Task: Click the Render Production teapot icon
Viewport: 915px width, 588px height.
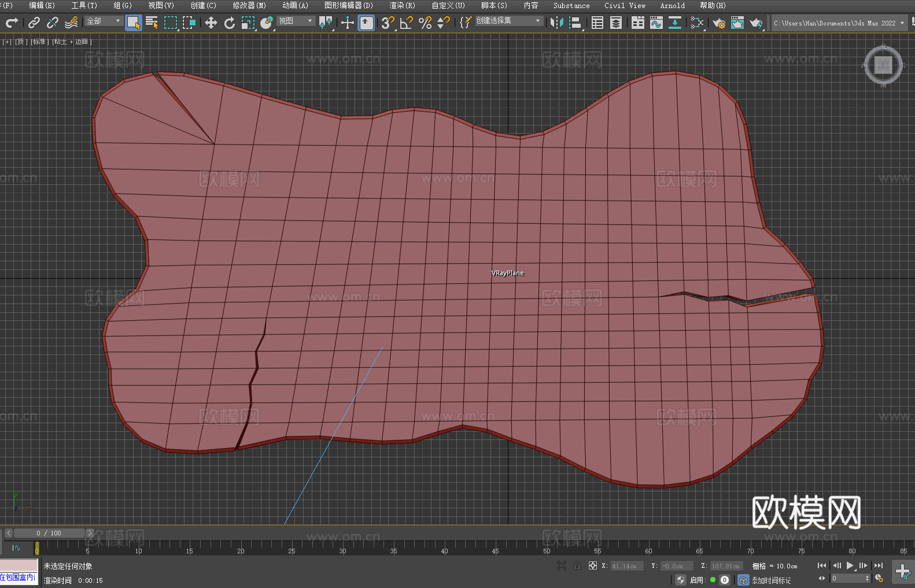Action: click(x=756, y=23)
